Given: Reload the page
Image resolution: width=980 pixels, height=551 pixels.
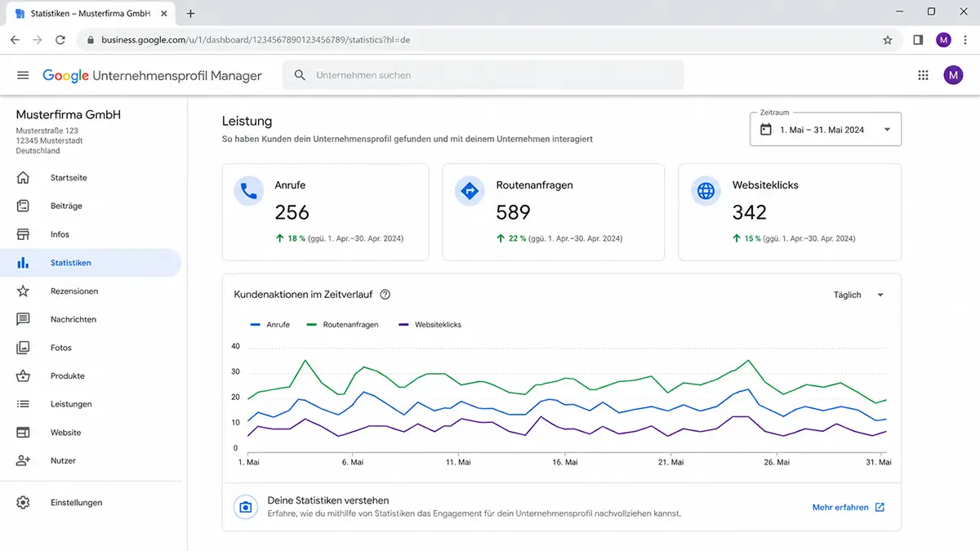Looking at the screenshot, I should [x=60, y=40].
